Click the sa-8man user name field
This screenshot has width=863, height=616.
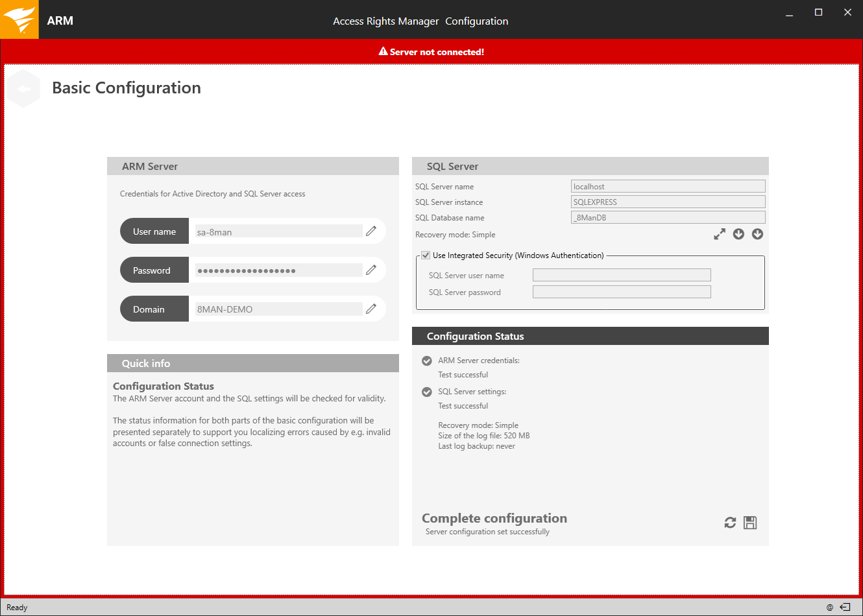(278, 231)
